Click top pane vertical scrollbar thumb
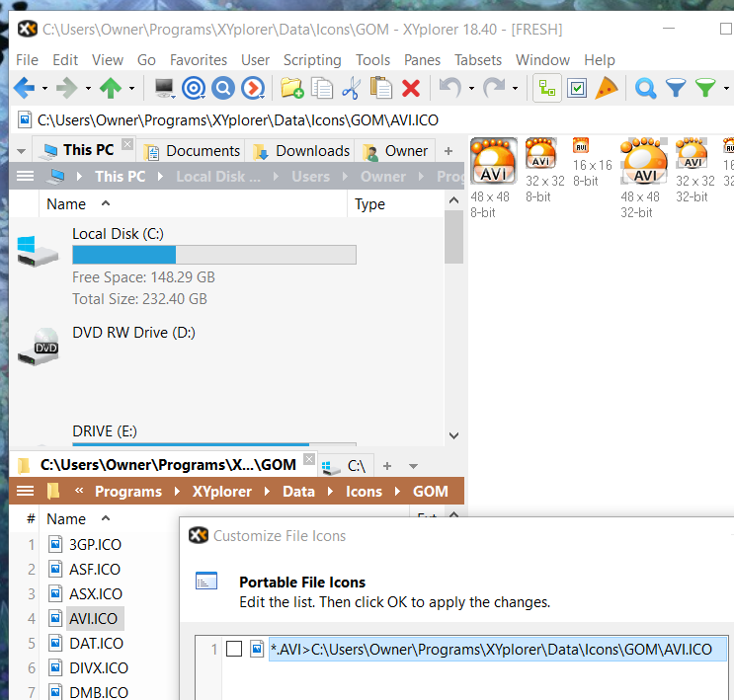 point(453,237)
